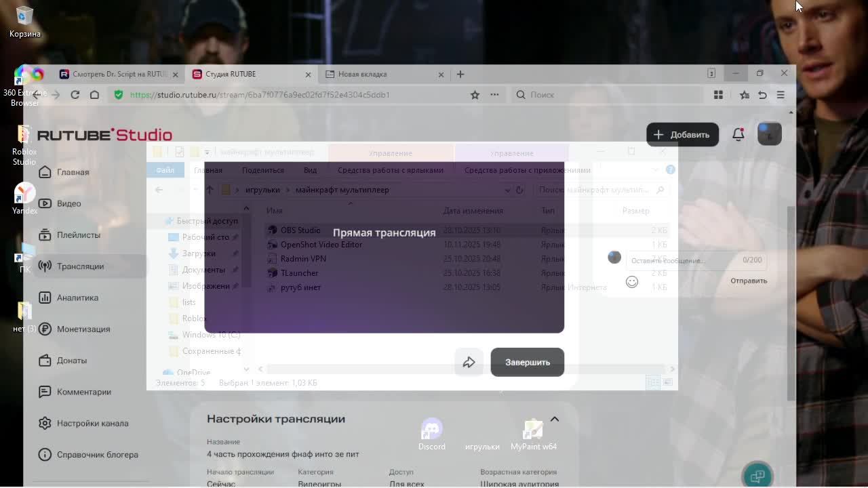
Task: Share the stream with the arrow icon
Action: pyautogui.click(x=469, y=363)
